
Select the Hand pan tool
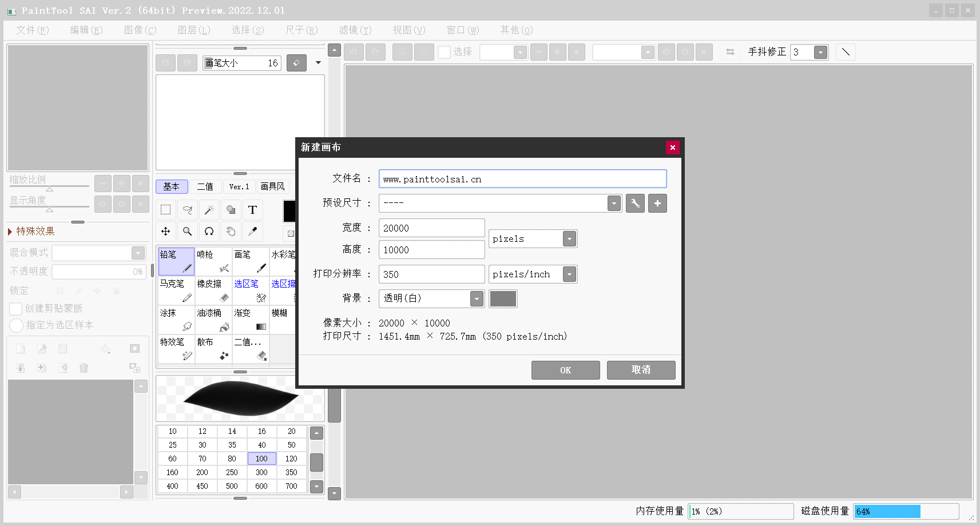click(231, 232)
